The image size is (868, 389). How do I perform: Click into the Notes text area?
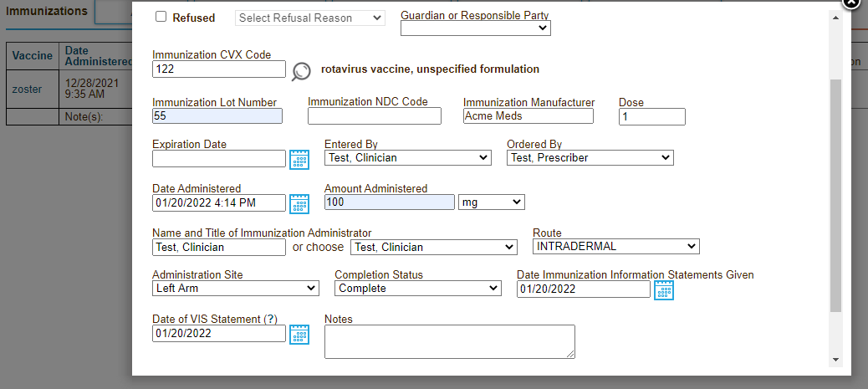pos(449,341)
